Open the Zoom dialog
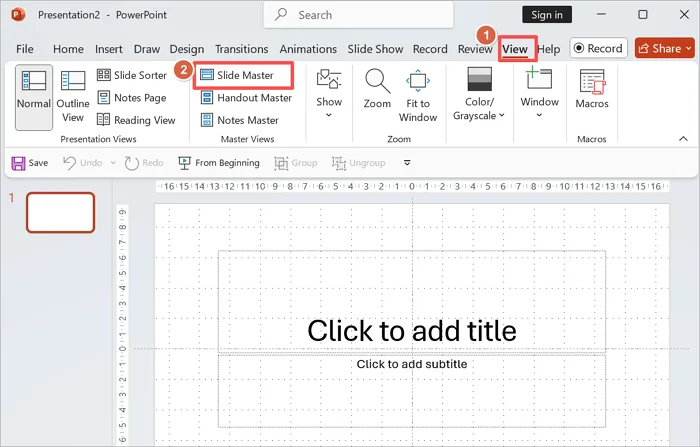This screenshot has height=447, width=700. [x=377, y=89]
